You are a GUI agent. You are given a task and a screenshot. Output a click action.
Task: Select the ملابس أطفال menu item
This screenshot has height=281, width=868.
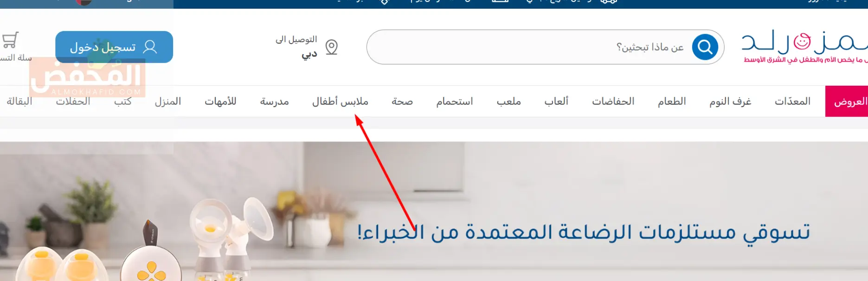[x=340, y=101]
